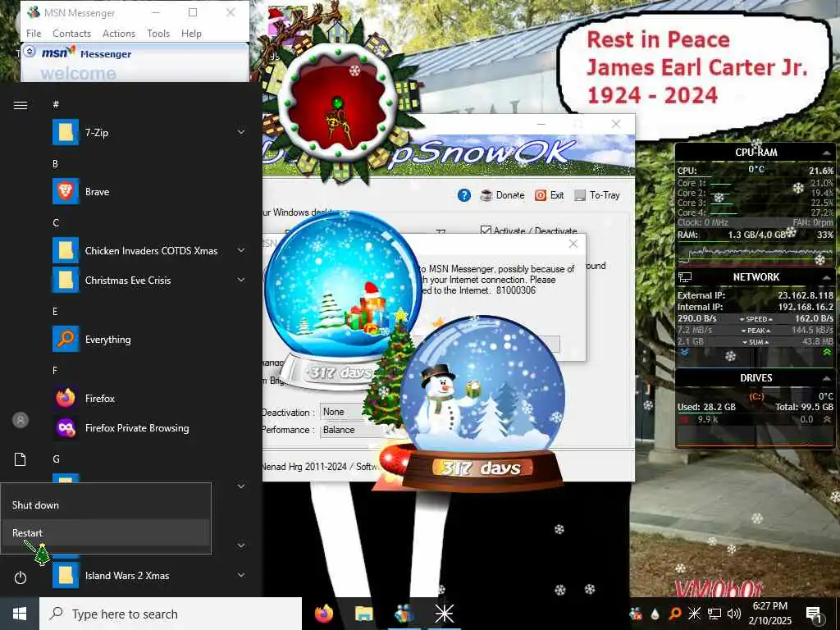Expand the Island Wars 2 Xmas chevron

click(x=241, y=575)
